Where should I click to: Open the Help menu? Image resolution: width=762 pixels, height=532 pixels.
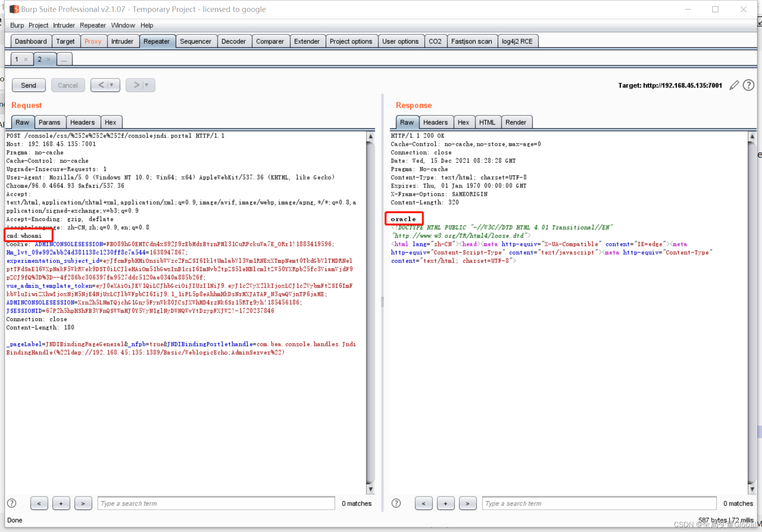[147, 25]
